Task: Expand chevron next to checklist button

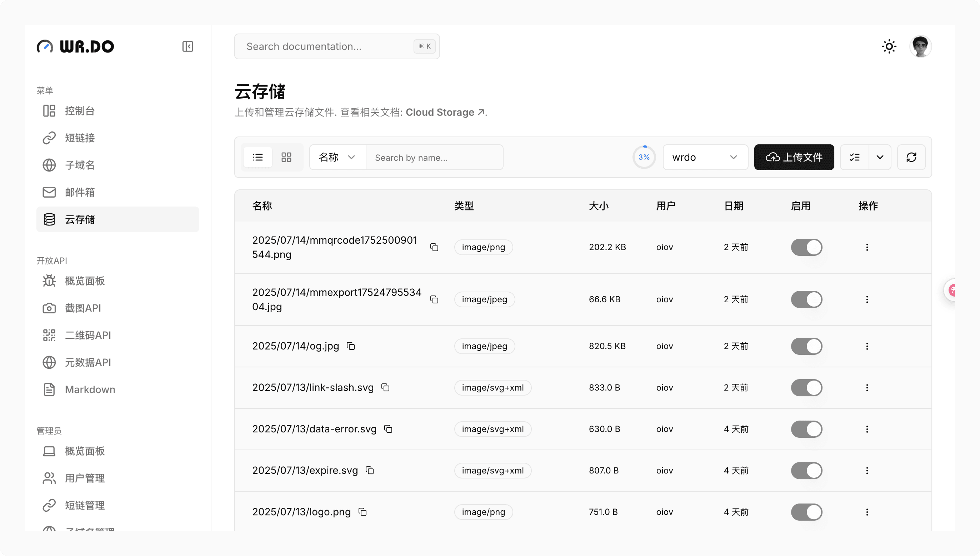Action: pos(880,157)
